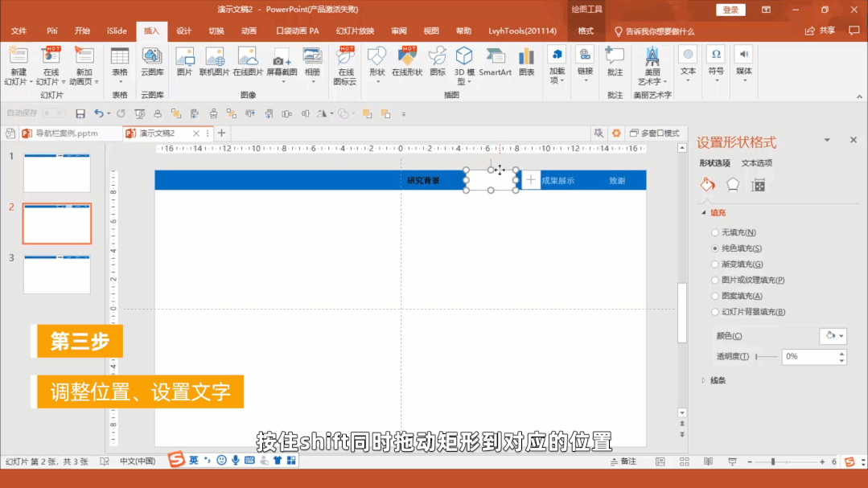
Task: Click the 表格 table icon
Action: [120, 58]
